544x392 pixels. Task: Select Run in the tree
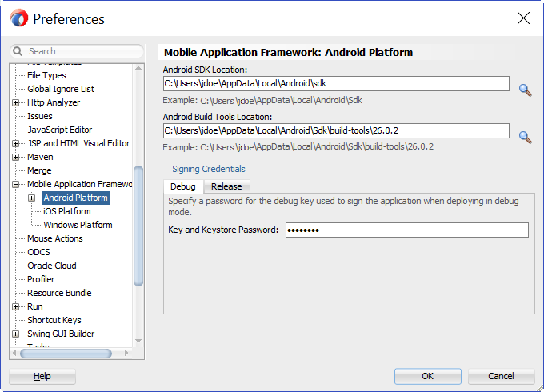35,306
